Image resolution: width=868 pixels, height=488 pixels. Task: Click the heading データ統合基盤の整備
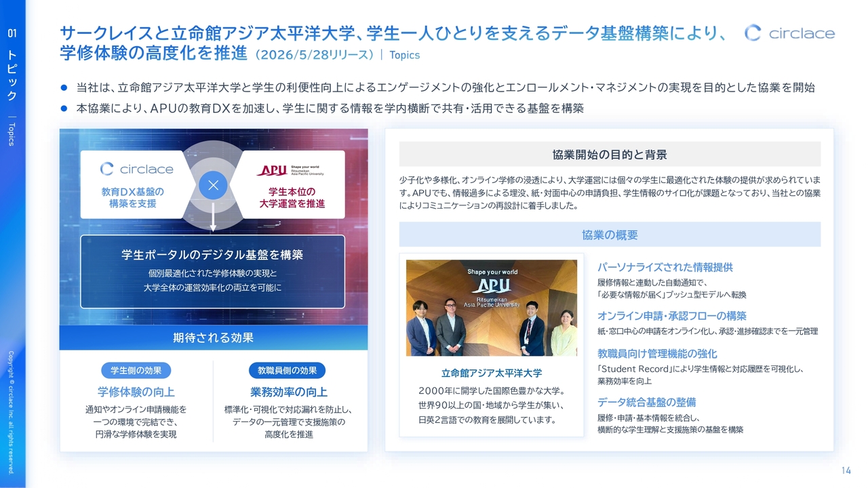click(647, 403)
